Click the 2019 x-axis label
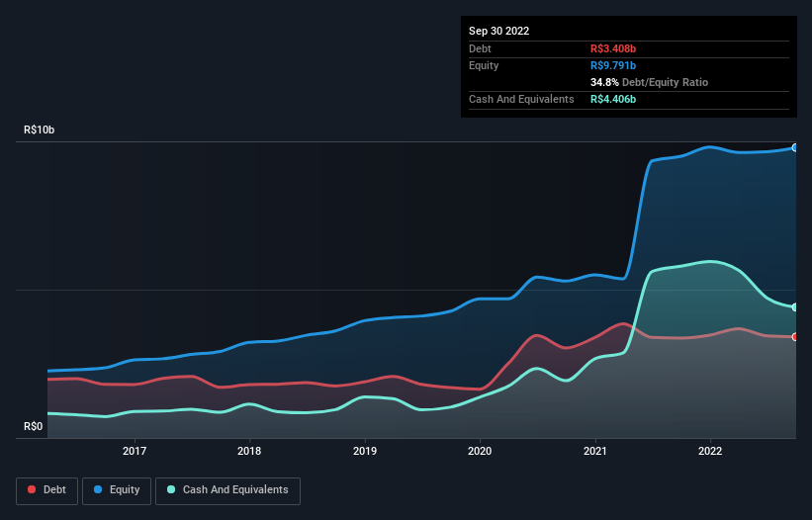 365,451
